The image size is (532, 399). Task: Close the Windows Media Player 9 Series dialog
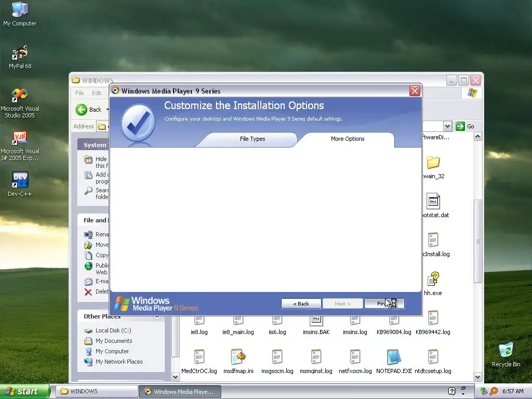(415, 90)
